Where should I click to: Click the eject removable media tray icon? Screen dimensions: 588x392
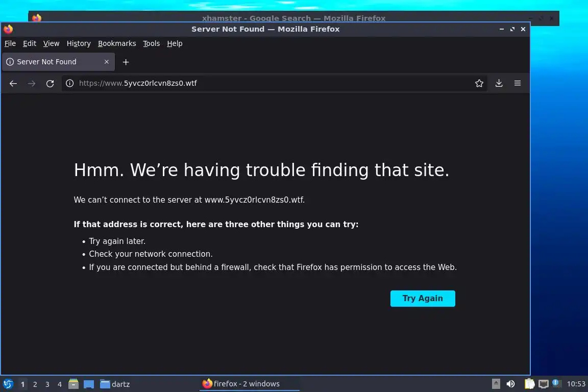(x=496, y=384)
